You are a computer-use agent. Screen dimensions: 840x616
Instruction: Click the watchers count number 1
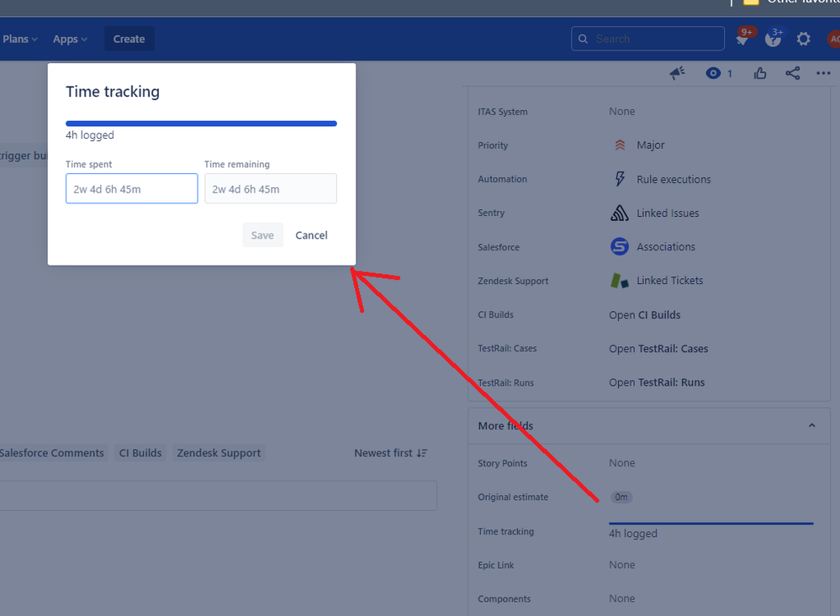[730, 74]
